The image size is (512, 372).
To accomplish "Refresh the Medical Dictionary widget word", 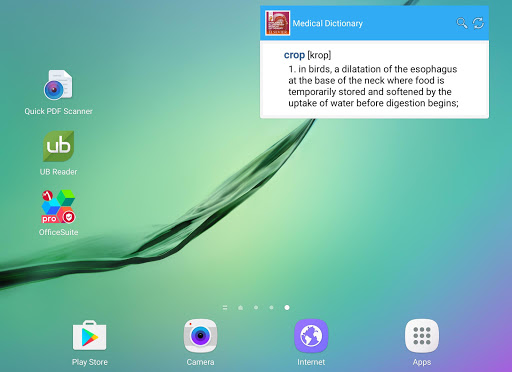I will pyautogui.click(x=478, y=23).
